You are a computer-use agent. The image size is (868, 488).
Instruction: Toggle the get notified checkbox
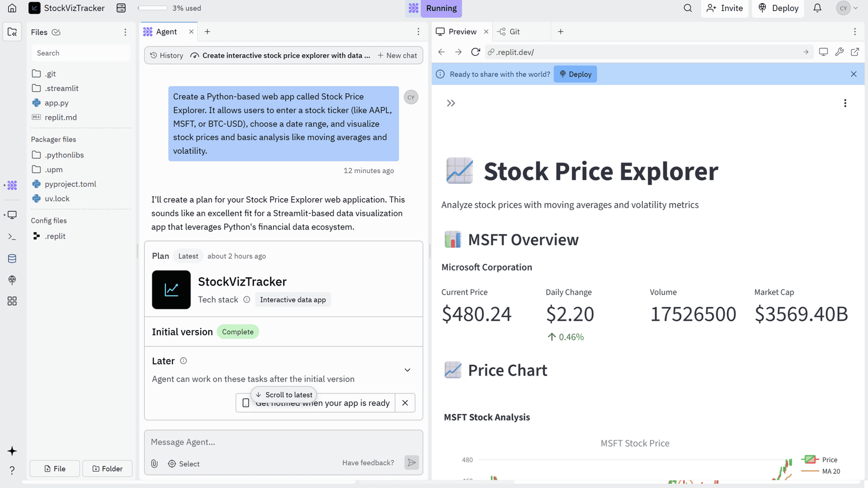(x=246, y=403)
